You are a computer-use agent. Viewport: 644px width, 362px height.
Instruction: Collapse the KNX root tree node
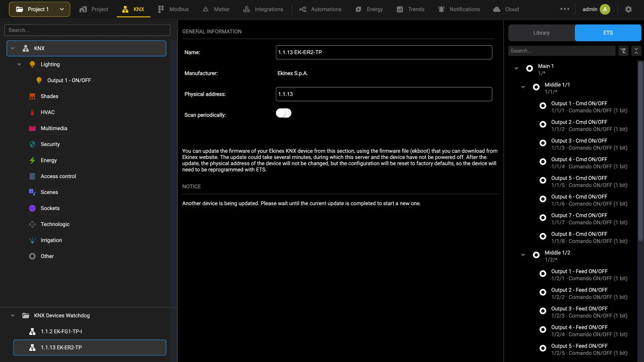13,48
